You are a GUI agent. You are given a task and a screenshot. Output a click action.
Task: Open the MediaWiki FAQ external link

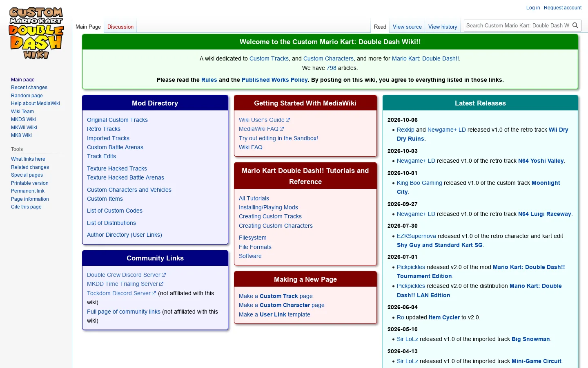(x=261, y=129)
